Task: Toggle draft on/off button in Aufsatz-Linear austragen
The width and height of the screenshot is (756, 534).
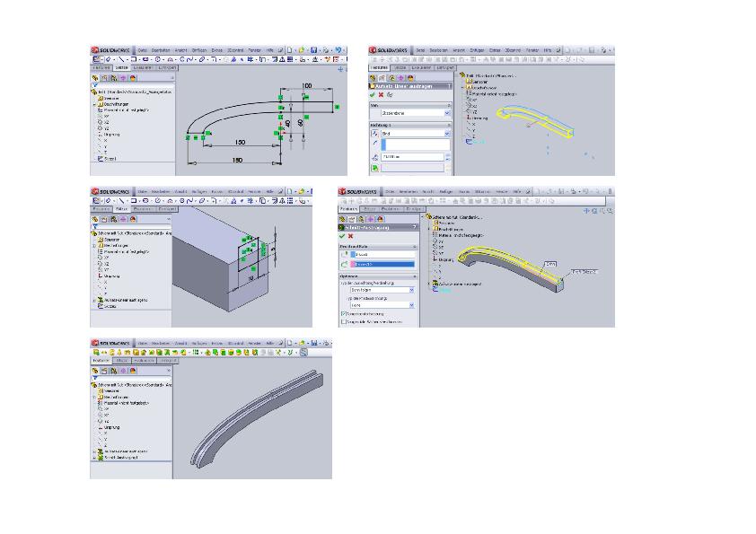Action: coord(374,168)
